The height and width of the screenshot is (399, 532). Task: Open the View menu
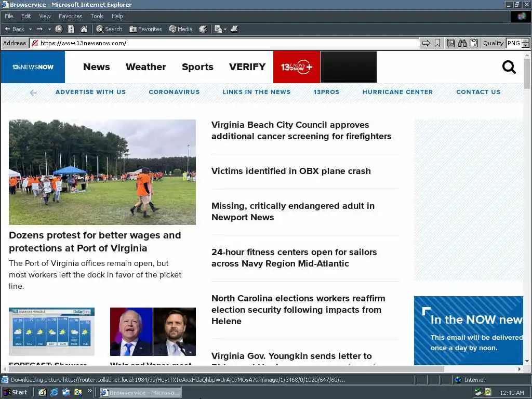(x=45, y=16)
